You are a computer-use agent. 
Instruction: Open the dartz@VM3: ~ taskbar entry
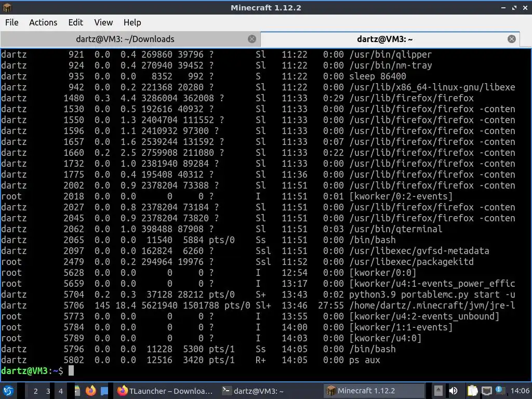253,391
